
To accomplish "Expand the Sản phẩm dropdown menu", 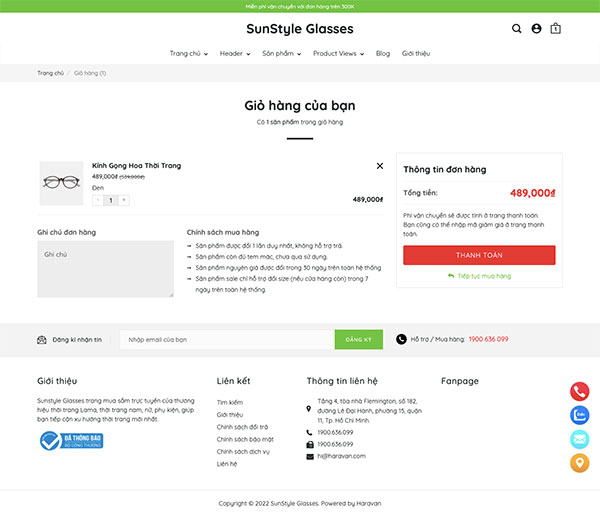I will (282, 54).
